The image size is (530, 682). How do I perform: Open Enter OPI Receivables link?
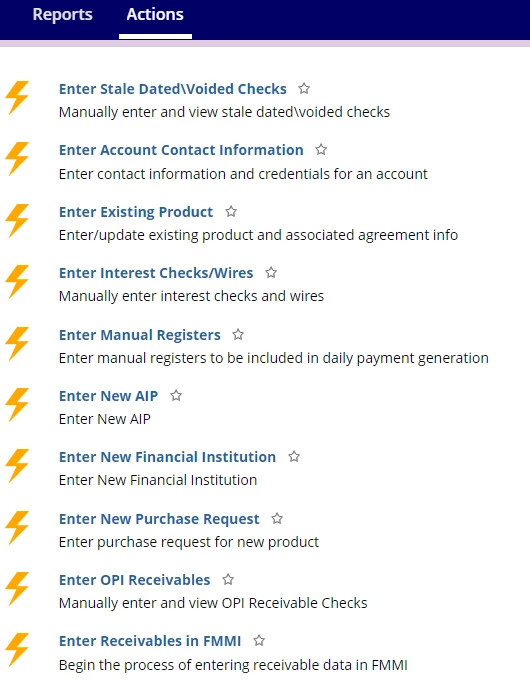tap(134, 580)
